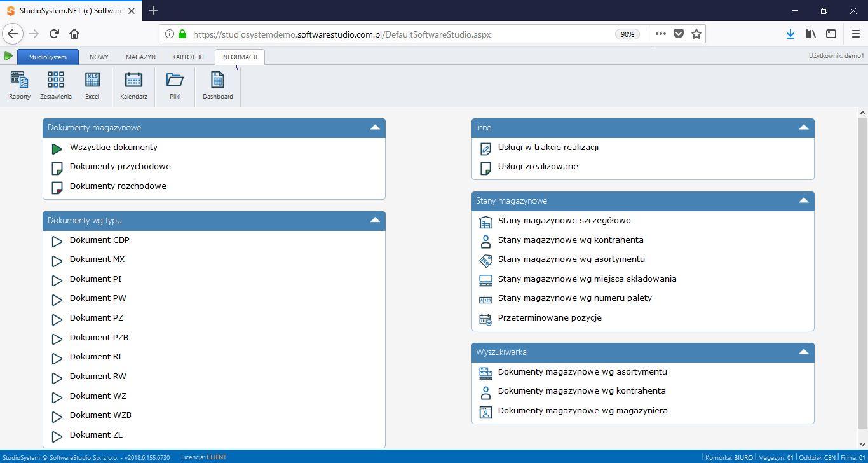
Task: Switch to the KARTOTEKI tab
Action: pyautogui.click(x=188, y=57)
